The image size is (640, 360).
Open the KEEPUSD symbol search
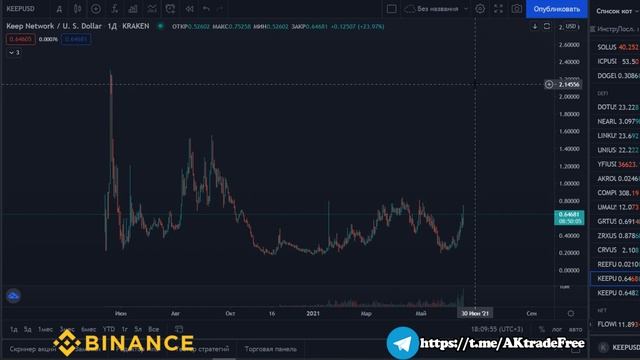click(x=20, y=9)
